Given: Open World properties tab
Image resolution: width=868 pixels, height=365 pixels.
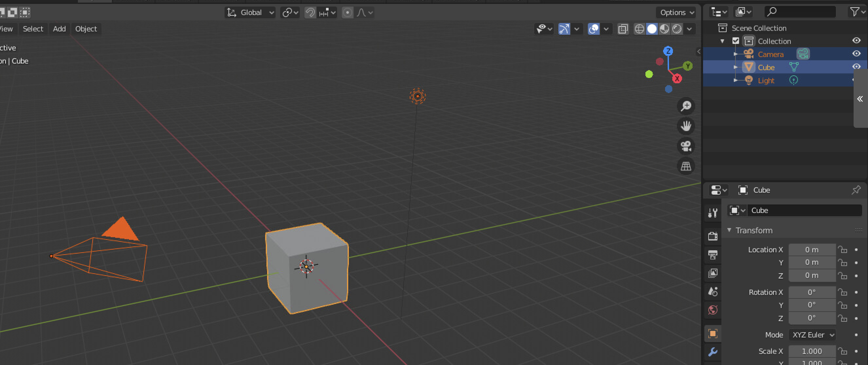Looking at the screenshot, I should pos(712,310).
